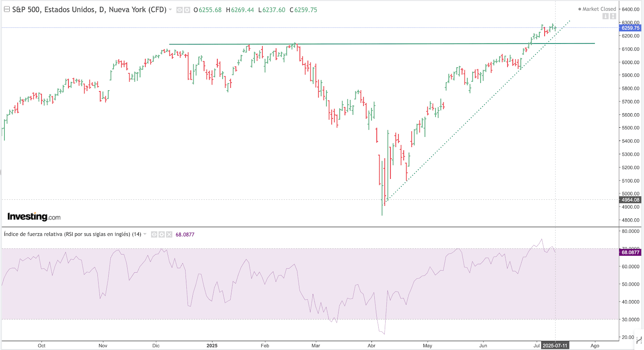Click the S&P 500 chart title text
This screenshot has width=644, height=350.
click(89, 10)
